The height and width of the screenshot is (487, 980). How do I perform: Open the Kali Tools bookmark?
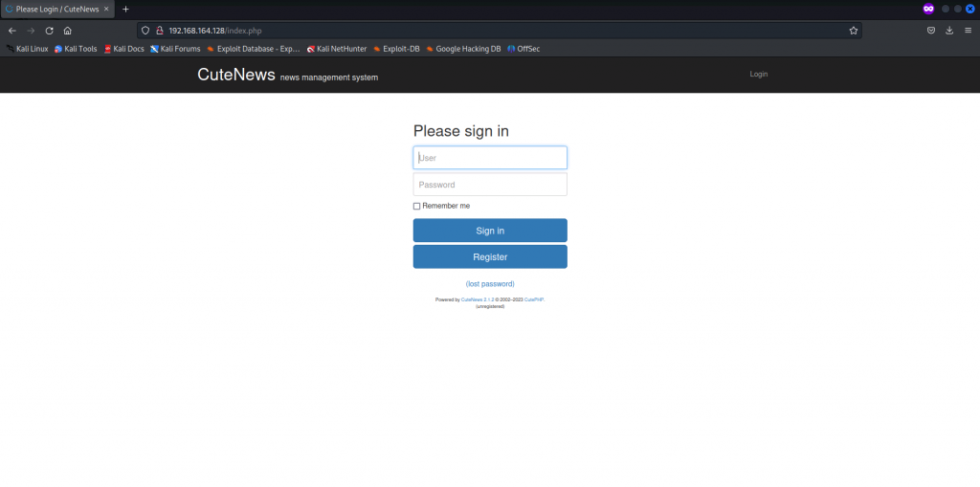(76, 49)
